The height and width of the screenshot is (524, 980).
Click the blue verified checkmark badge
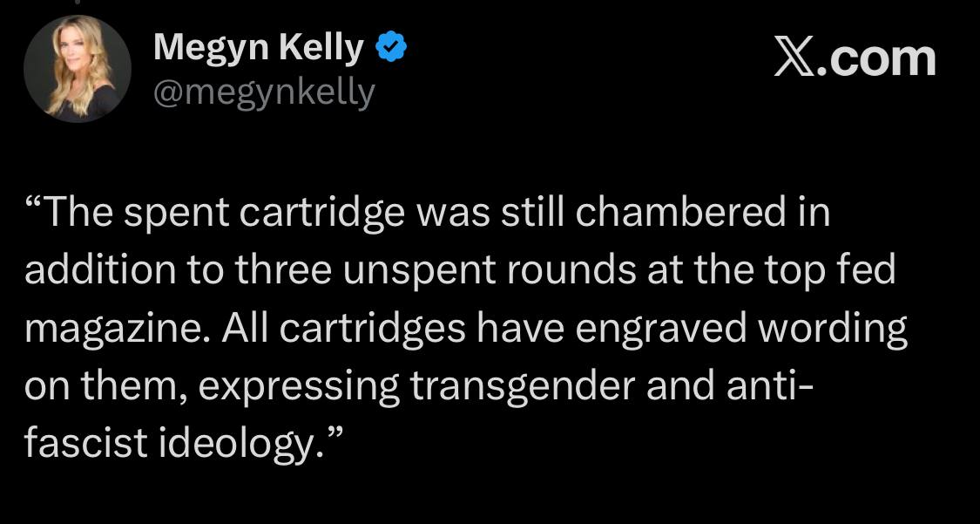[x=391, y=48]
